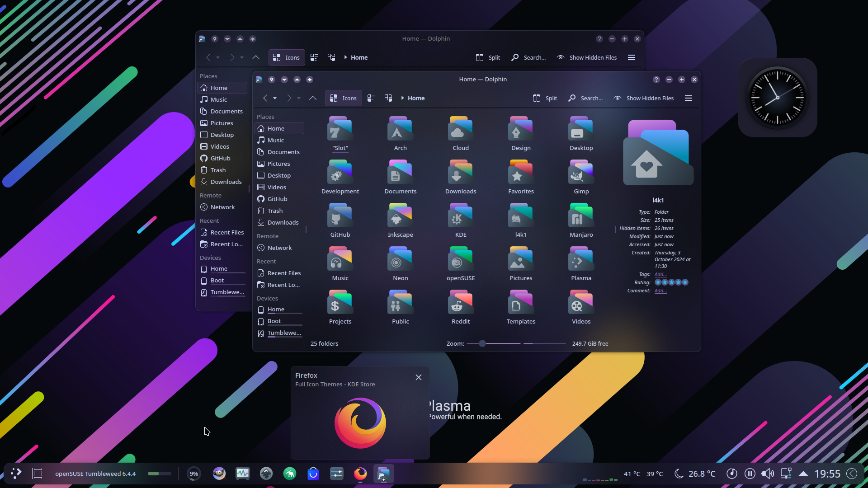This screenshot has width=868, height=488.
Task: Open GIMP from the taskbar
Action: [x=219, y=474]
